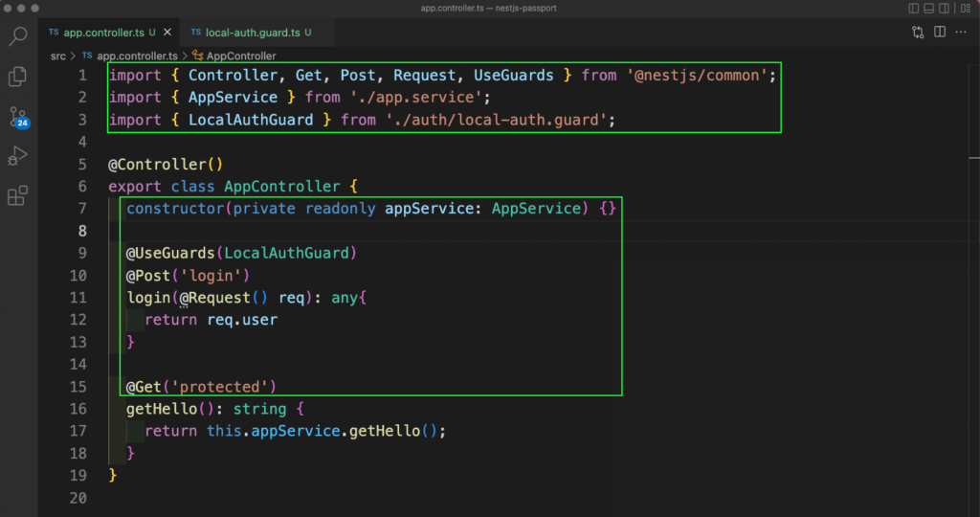Click the Open Changes compare icon
Screen dimensions: 980x517
[x=918, y=33]
